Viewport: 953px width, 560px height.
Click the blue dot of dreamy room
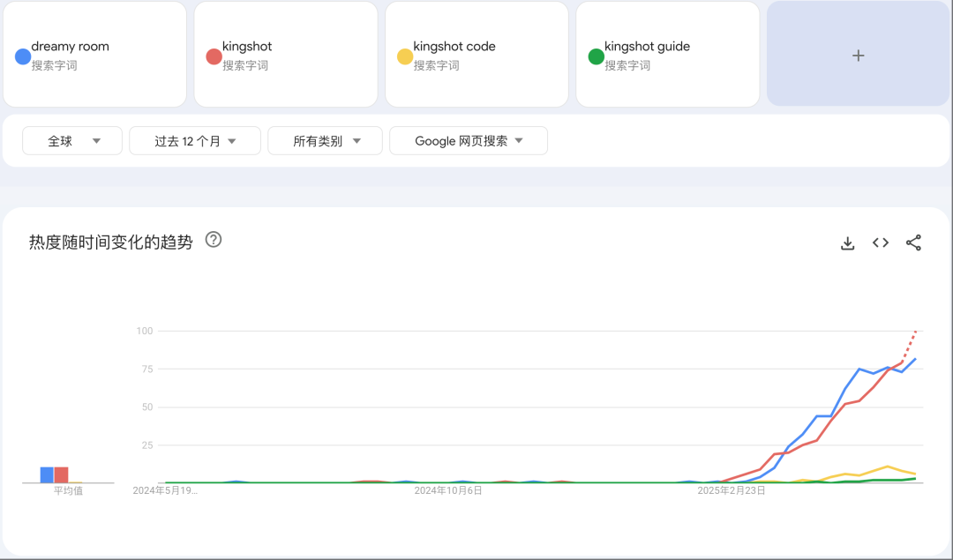23,56
